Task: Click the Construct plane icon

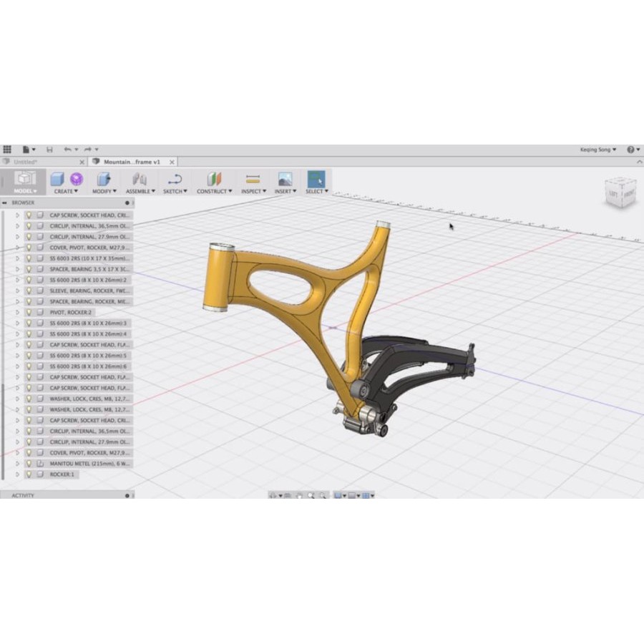Action: pos(212,179)
